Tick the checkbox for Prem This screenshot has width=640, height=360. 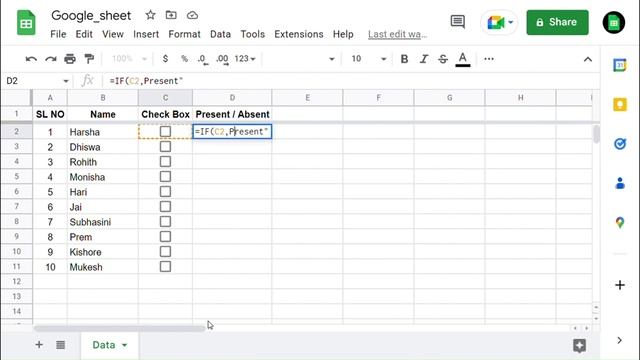pyautogui.click(x=165, y=237)
